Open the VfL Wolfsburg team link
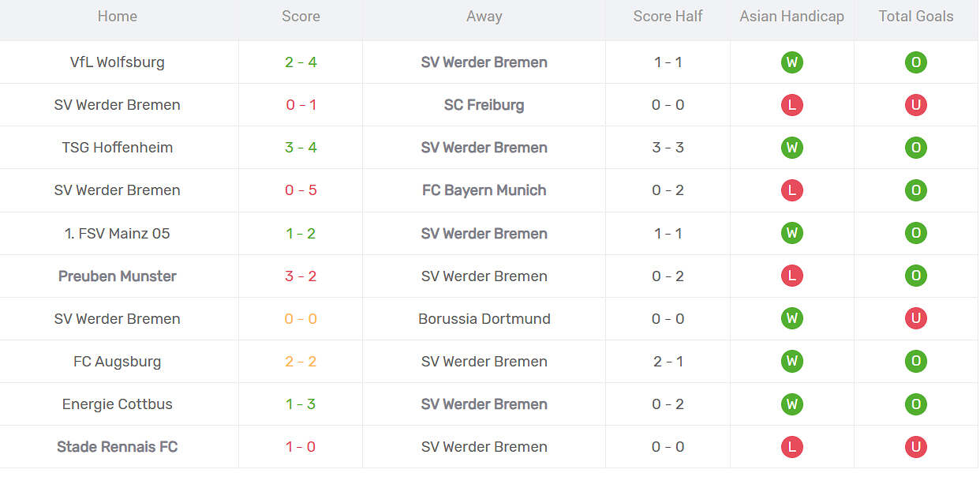 point(118,62)
